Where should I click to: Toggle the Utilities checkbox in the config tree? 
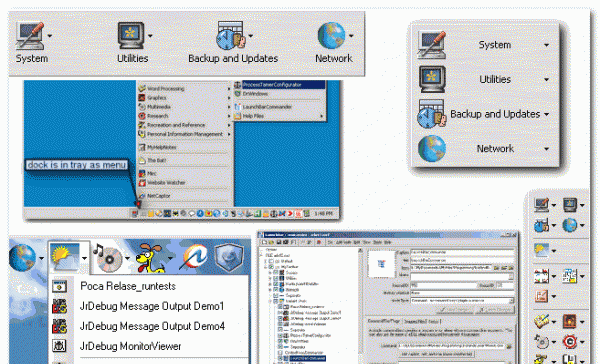pyautogui.click(x=276, y=278)
